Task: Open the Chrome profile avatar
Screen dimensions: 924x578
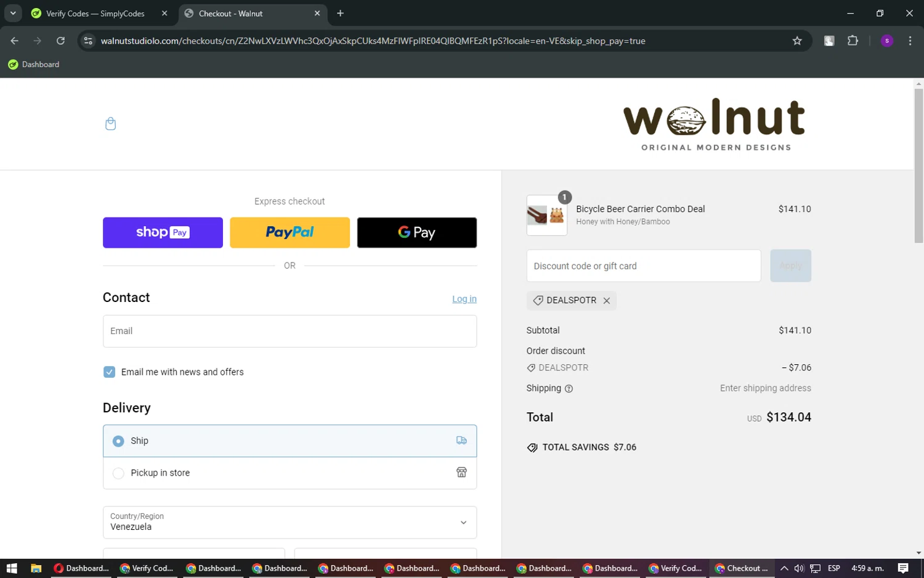Action: (887, 41)
